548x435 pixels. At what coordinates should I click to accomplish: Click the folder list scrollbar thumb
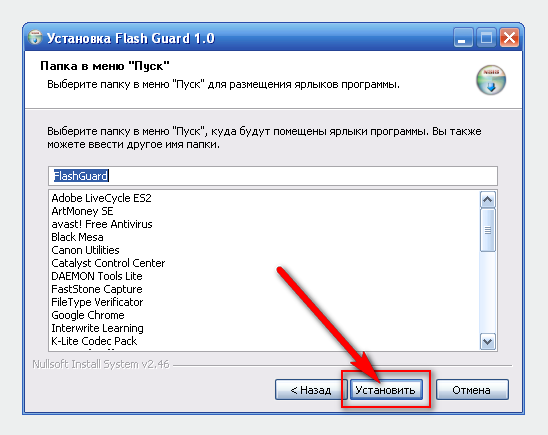[x=488, y=230]
